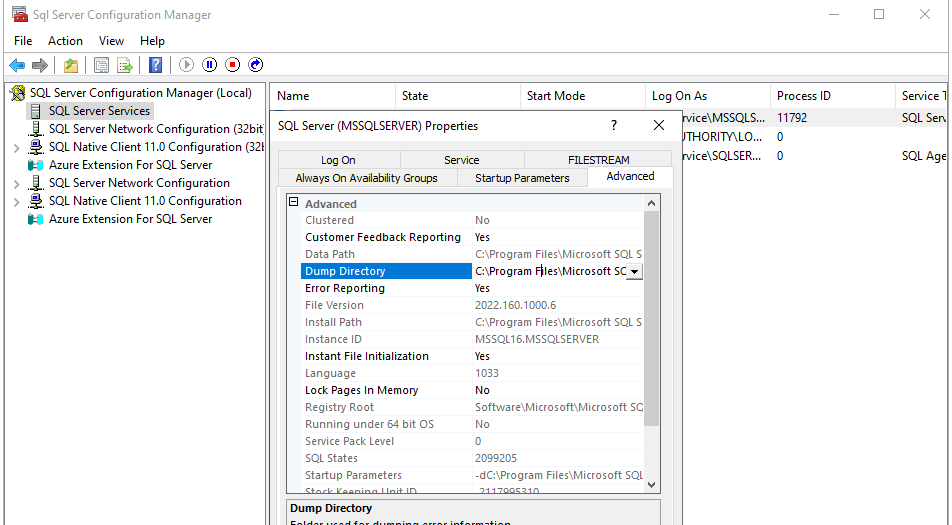This screenshot has height=525, width=952.
Task: Click the SQL Server Configuration Manager root icon
Action: coord(18,93)
